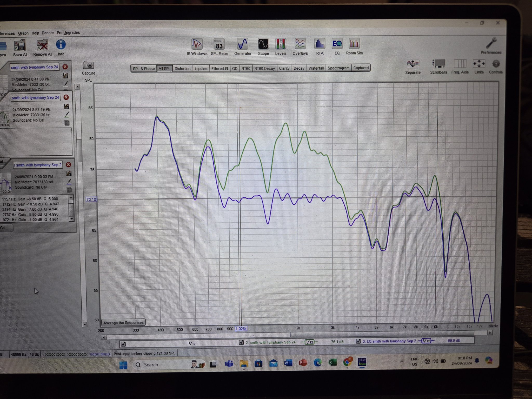The width and height of the screenshot is (532, 399).
Task: Open the RTA analyzer
Action: tap(320, 47)
